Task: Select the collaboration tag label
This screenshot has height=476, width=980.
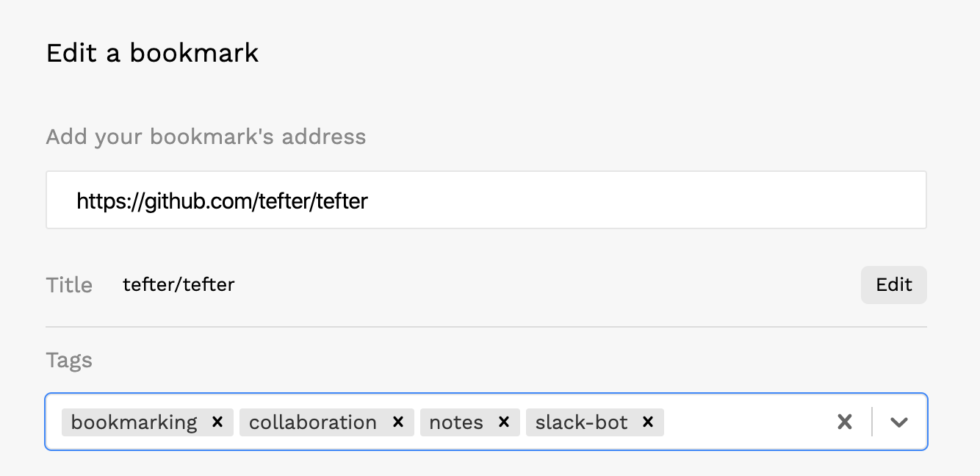Action: pos(313,422)
